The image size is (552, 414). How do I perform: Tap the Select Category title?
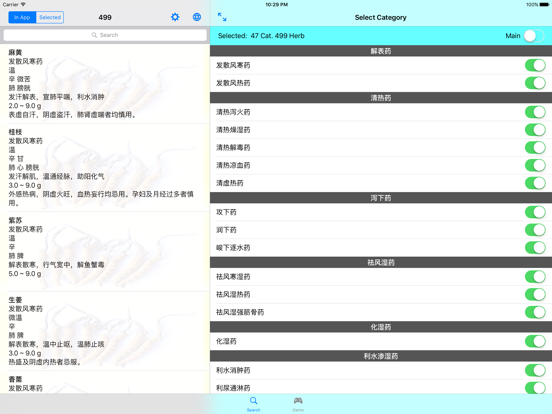pos(381,17)
